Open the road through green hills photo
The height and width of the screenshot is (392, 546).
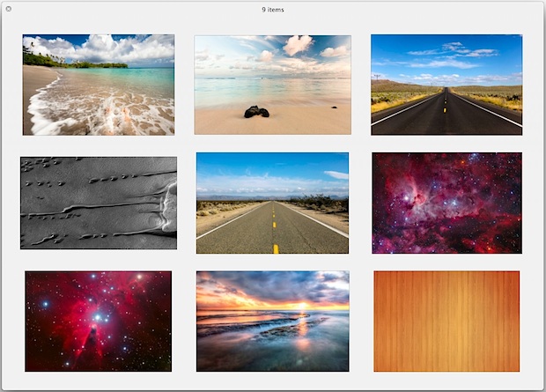446,85
